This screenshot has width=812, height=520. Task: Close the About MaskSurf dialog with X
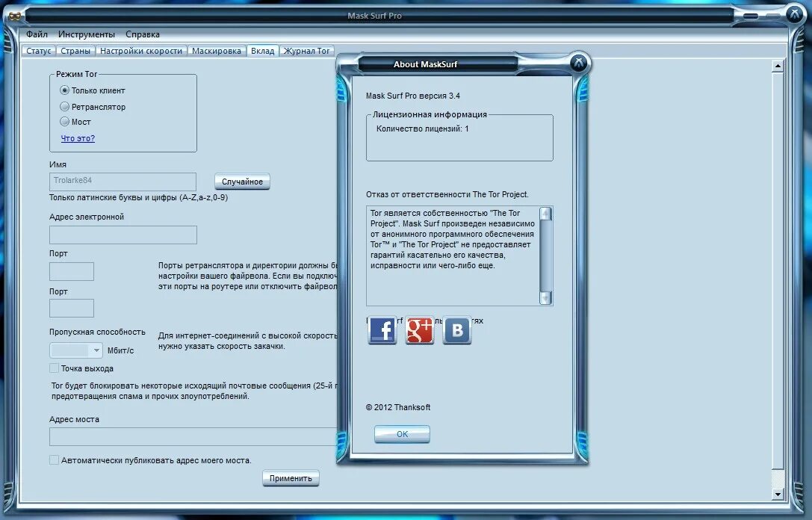click(x=579, y=64)
